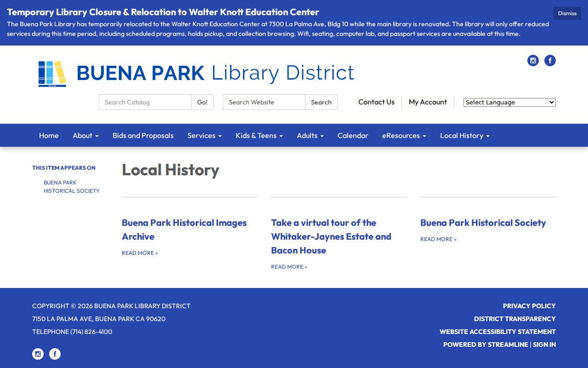Expand the Adults menu
The width and height of the screenshot is (588, 368).
pyautogui.click(x=310, y=135)
